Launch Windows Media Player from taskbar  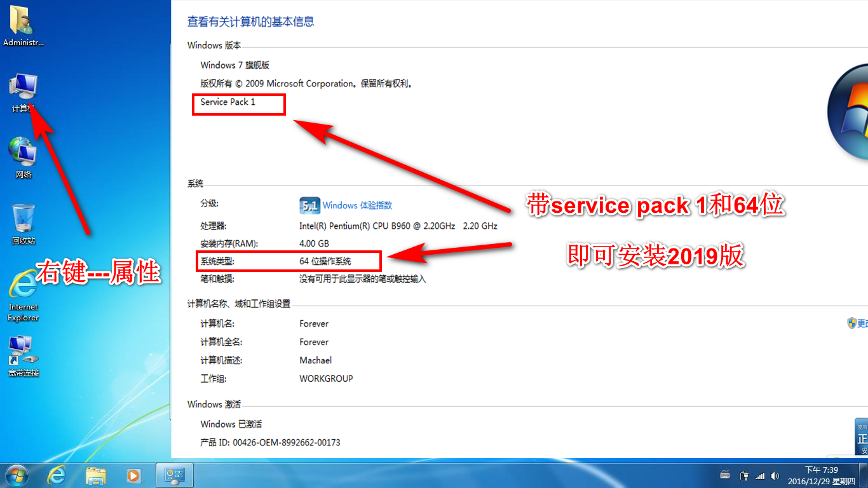pos(134,475)
